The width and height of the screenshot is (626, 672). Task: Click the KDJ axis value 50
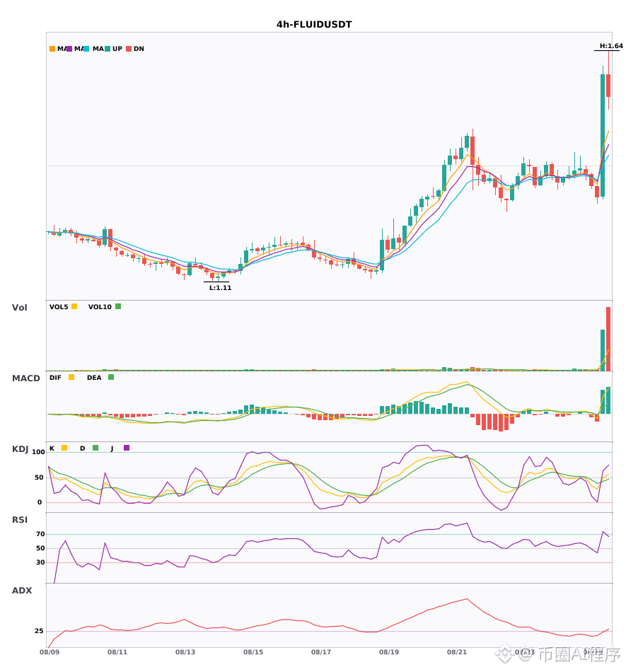(39, 477)
